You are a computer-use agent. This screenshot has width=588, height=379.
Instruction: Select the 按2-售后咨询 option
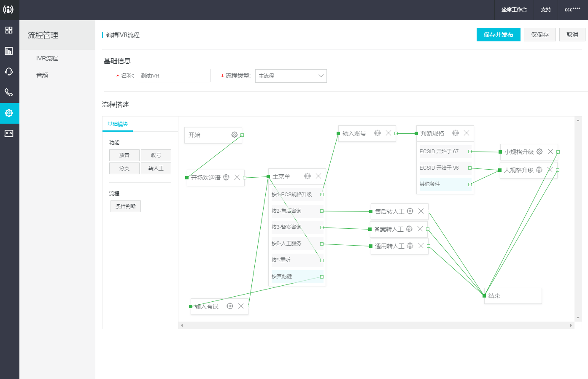click(297, 211)
